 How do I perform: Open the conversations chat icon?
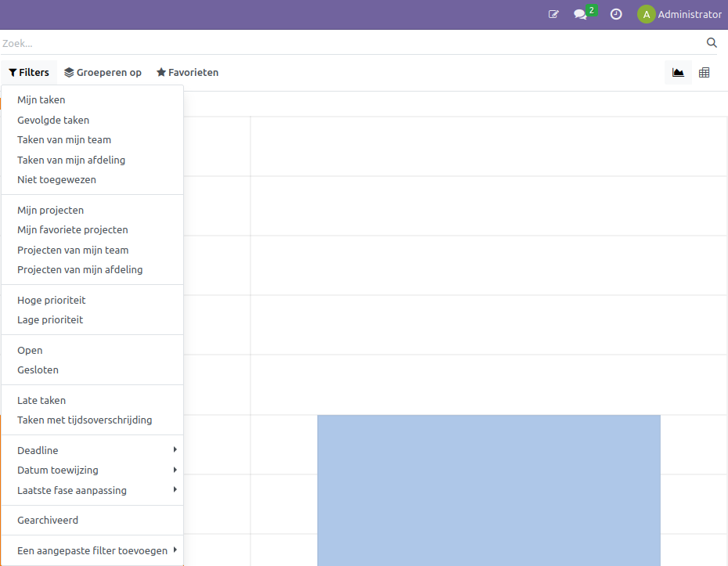(x=581, y=14)
